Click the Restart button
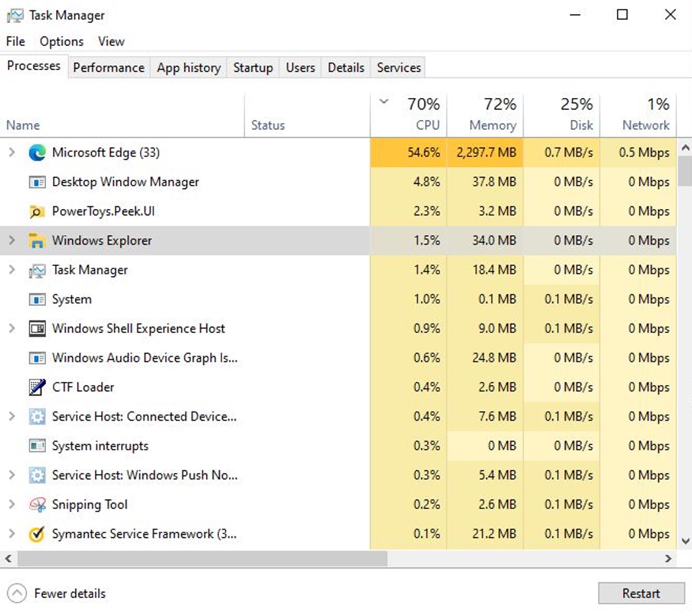692x616 pixels. click(641, 593)
